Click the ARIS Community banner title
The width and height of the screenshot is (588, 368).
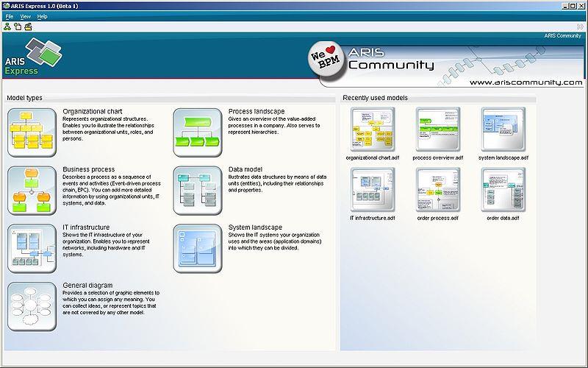click(391, 59)
